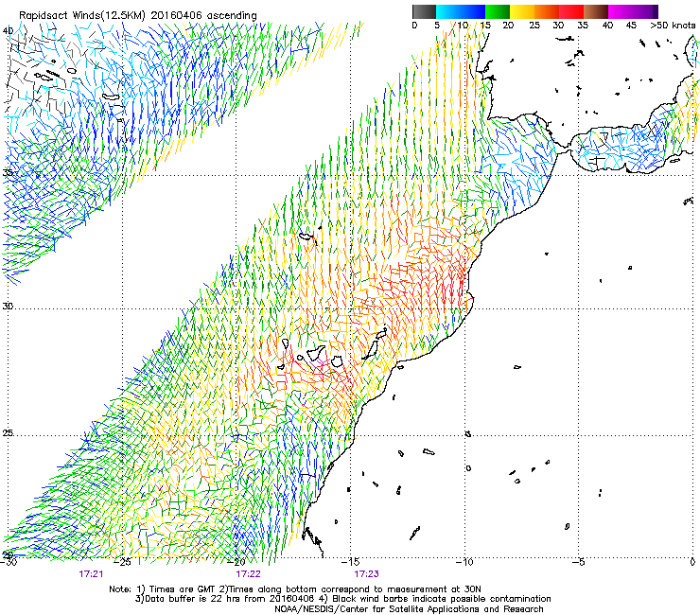Click the longitude axis label '-10'

point(464,561)
